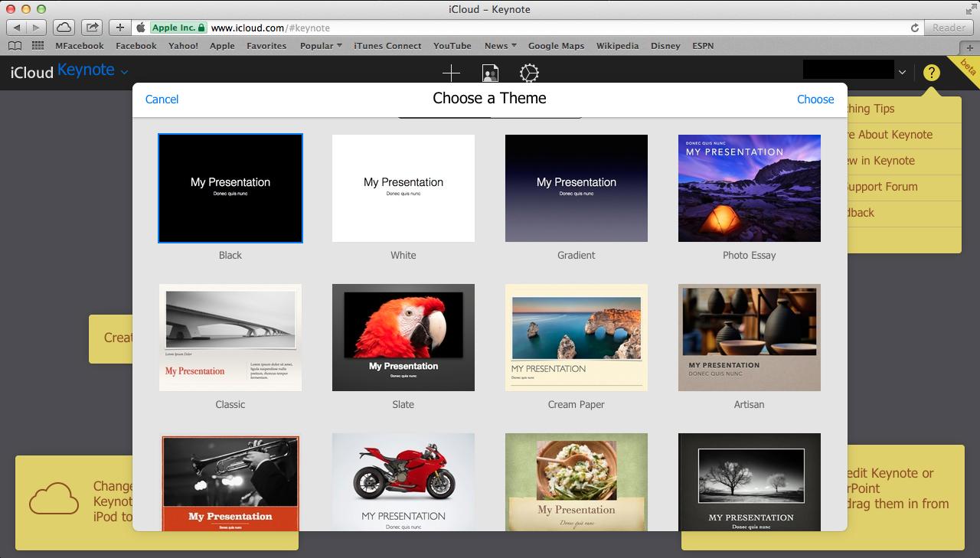The image size is (980, 558).
Task: Click the Keynote upload presentation icon
Action: [490, 73]
